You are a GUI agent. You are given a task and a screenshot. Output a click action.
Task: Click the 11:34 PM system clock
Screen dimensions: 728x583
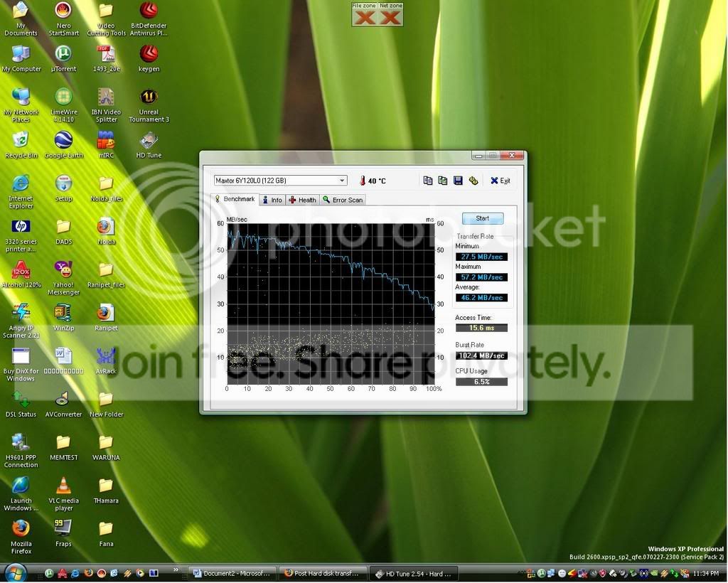[x=705, y=574]
